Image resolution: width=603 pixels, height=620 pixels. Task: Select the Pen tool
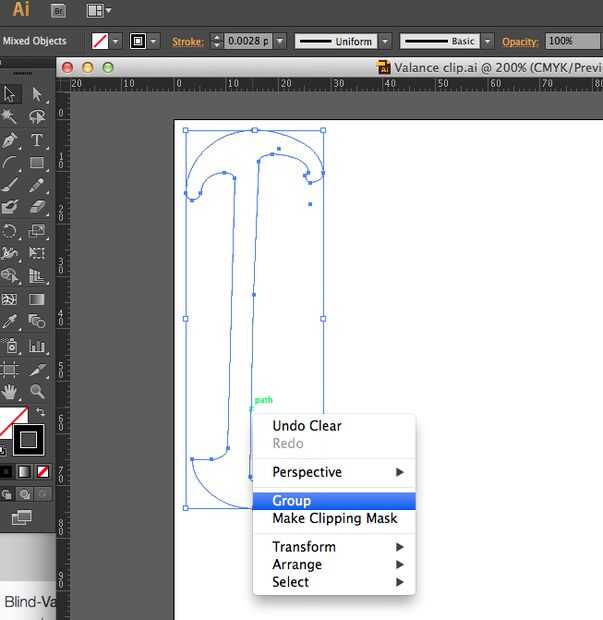pyautogui.click(x=10, y=140)
